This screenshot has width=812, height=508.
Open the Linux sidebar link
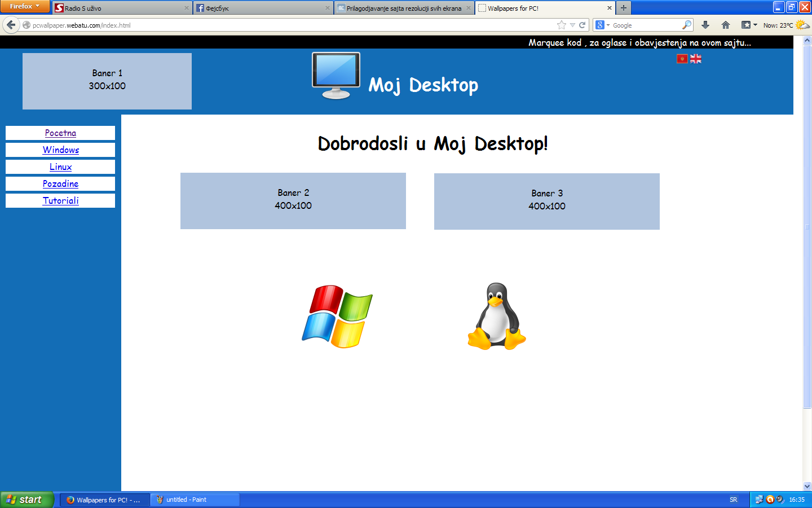coord(60,167)
